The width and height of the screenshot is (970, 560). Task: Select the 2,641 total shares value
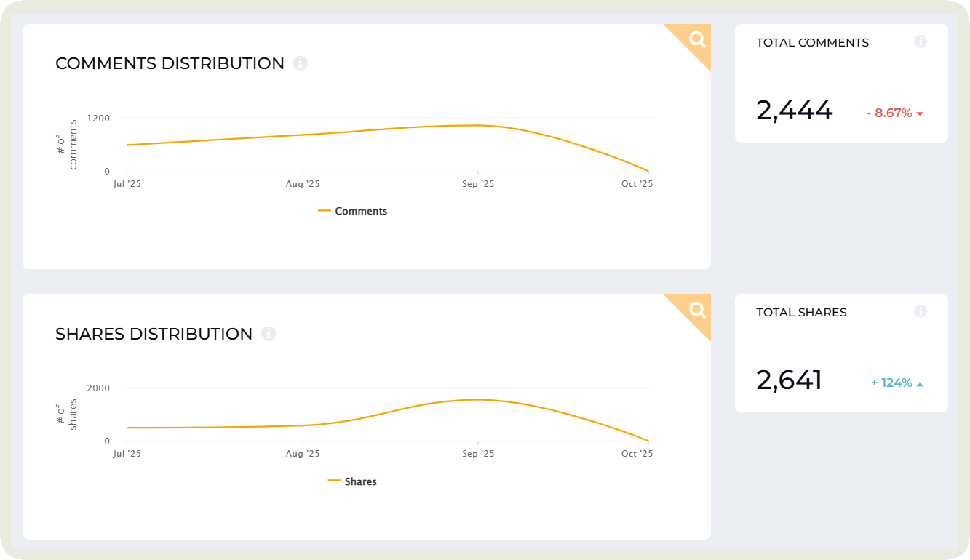(x=789, y=380)
